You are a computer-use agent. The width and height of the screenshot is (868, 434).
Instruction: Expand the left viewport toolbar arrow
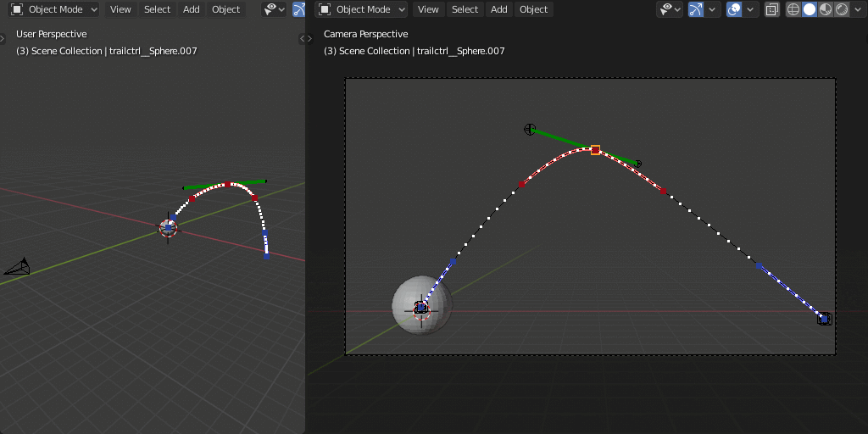tap(3, 38)
